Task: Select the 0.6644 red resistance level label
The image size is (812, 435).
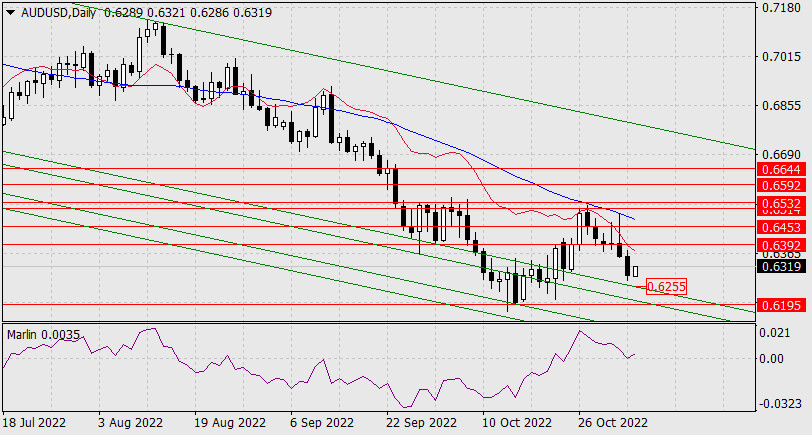Action: [780, 169]
